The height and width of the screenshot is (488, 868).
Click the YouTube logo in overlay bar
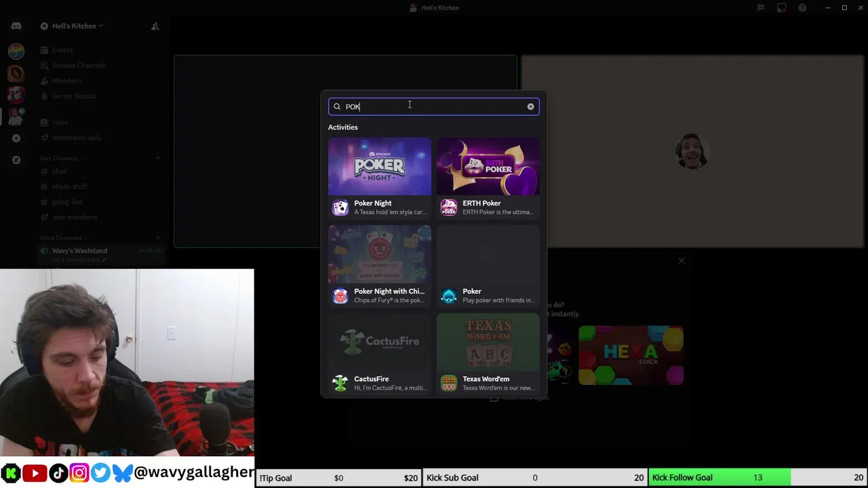pyautogui.click(x=34, y=473)
